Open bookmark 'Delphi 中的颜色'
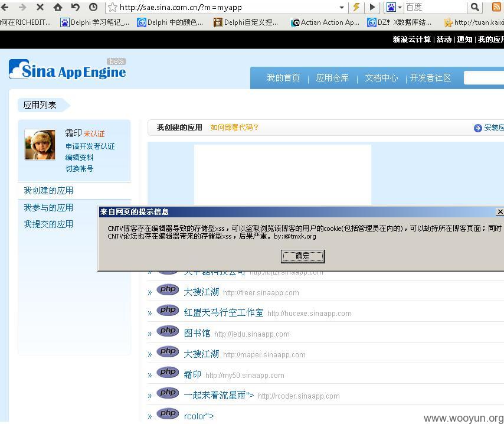504x424 pixels. pos(171,22)
